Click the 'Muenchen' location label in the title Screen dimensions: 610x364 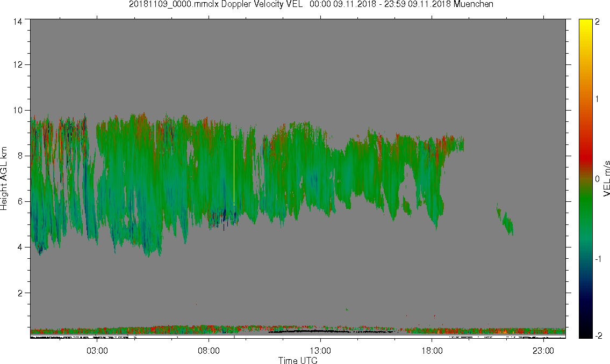tap(473, 4)
